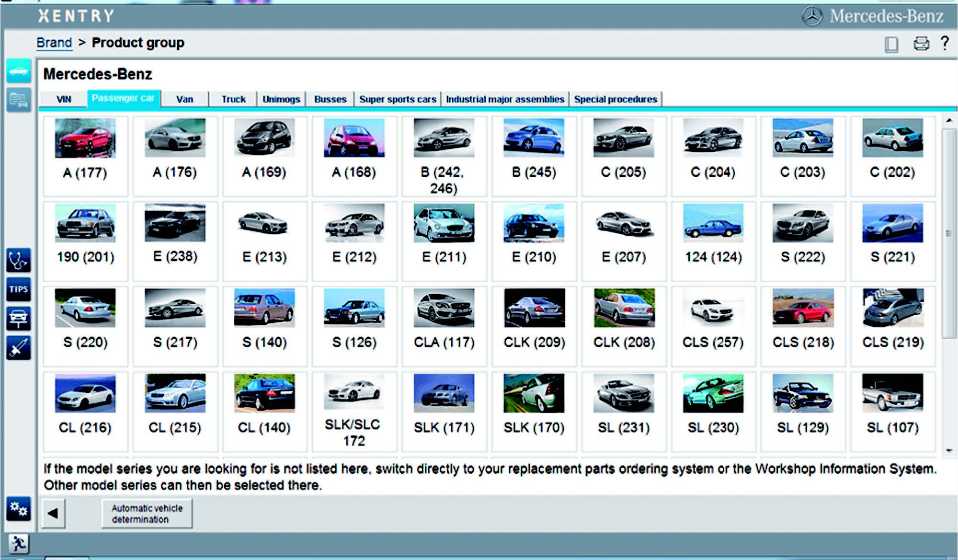The height and width of the screenshot is (560, 958).
Task: Choose the CLS (218) model tile
Action: tap(803, 327)
